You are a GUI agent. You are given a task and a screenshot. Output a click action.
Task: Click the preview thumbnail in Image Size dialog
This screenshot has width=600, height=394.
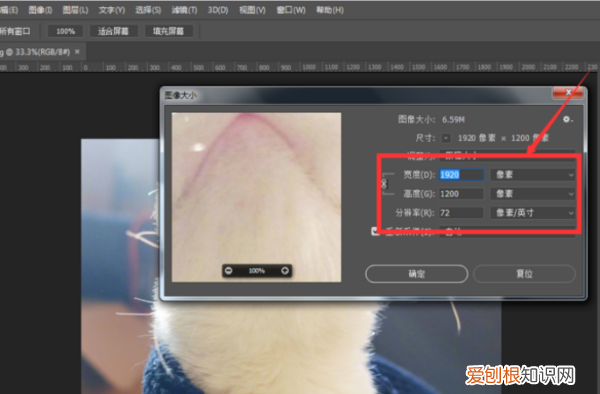tap(256, 197)
